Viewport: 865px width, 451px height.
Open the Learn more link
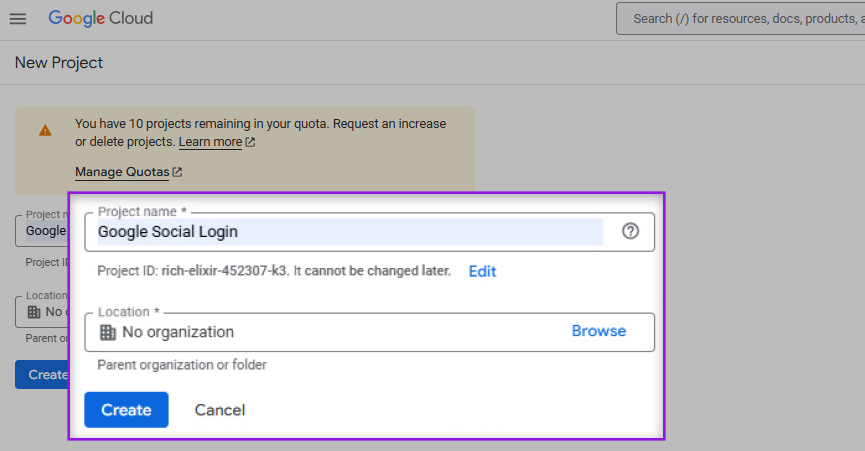point(210,142)
